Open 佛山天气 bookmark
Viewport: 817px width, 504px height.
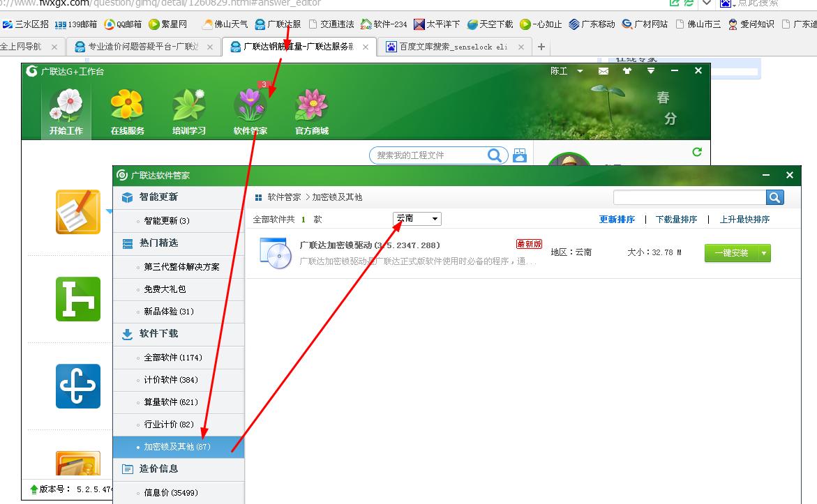coord(225,24)
